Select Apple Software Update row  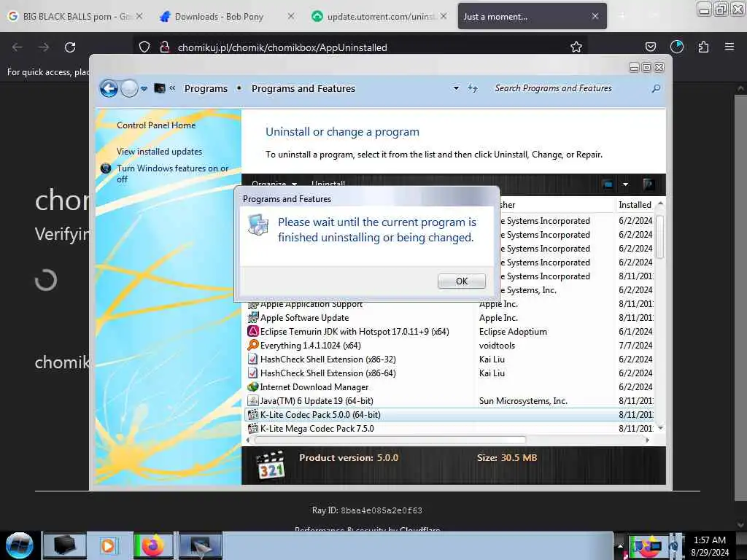click(450, 318)
